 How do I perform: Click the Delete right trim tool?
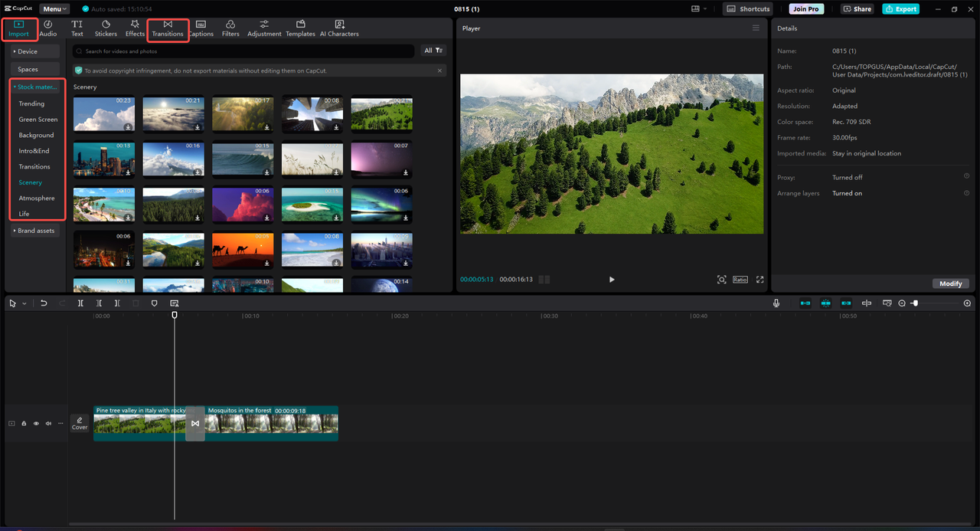pyautogui.click(x=117, y=303)
